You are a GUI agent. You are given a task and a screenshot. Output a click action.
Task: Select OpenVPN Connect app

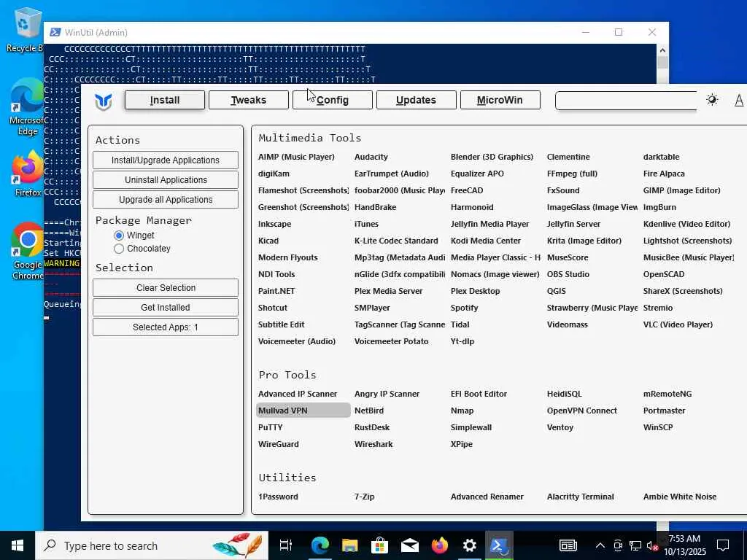(582, 411)
